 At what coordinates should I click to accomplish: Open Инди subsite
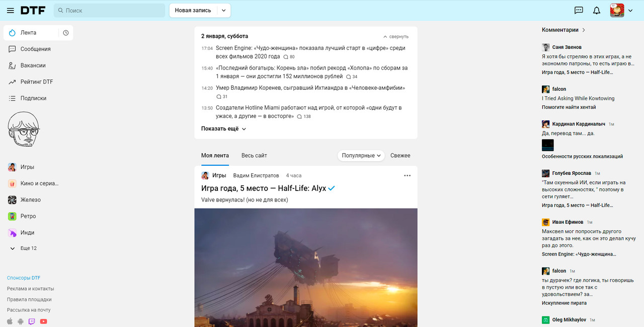27,233
